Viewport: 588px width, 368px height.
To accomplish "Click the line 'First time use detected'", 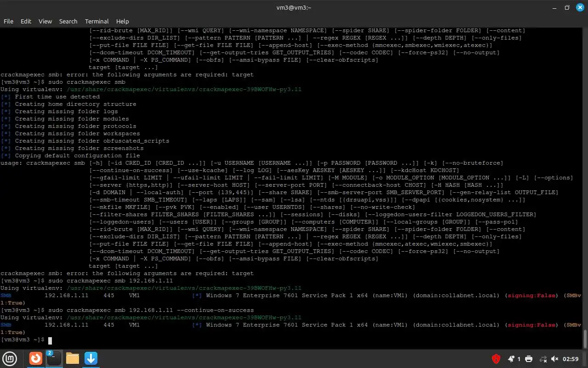I will (x=57, y=97).
